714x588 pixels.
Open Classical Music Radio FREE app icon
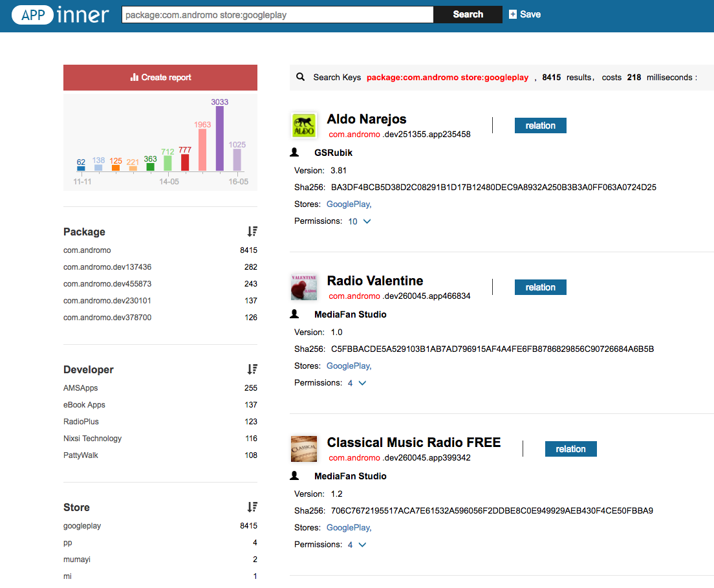coord(304,449)
